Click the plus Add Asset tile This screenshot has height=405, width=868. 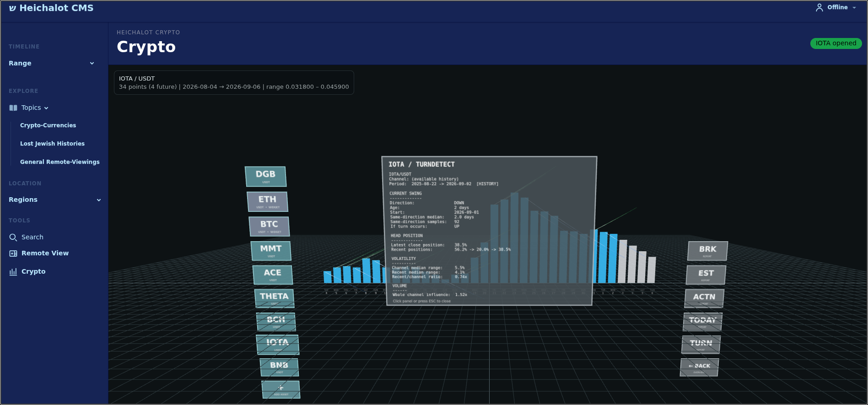[x=281, y=389]
